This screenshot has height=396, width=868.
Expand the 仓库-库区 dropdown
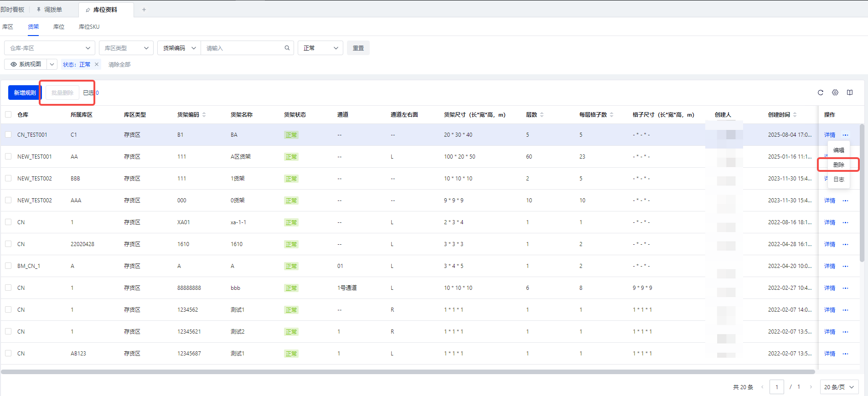coord(50,48)
